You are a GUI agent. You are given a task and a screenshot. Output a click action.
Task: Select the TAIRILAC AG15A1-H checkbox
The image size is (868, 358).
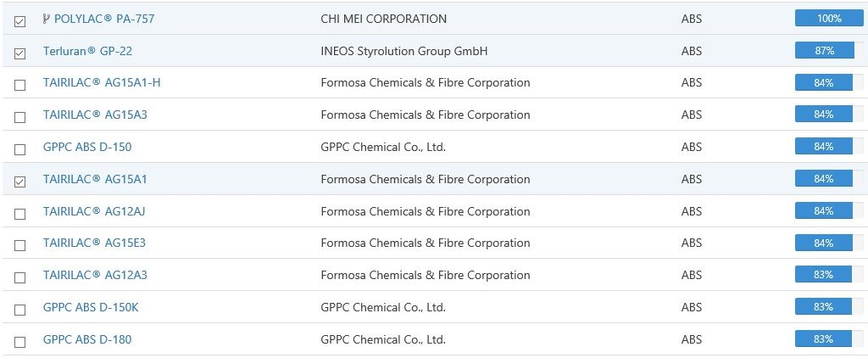coord(20,86)
